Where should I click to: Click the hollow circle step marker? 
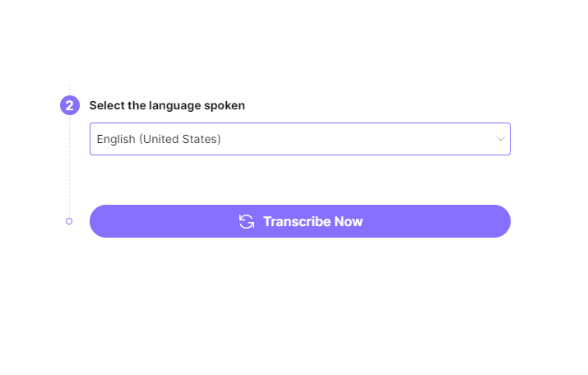(69, 221)
